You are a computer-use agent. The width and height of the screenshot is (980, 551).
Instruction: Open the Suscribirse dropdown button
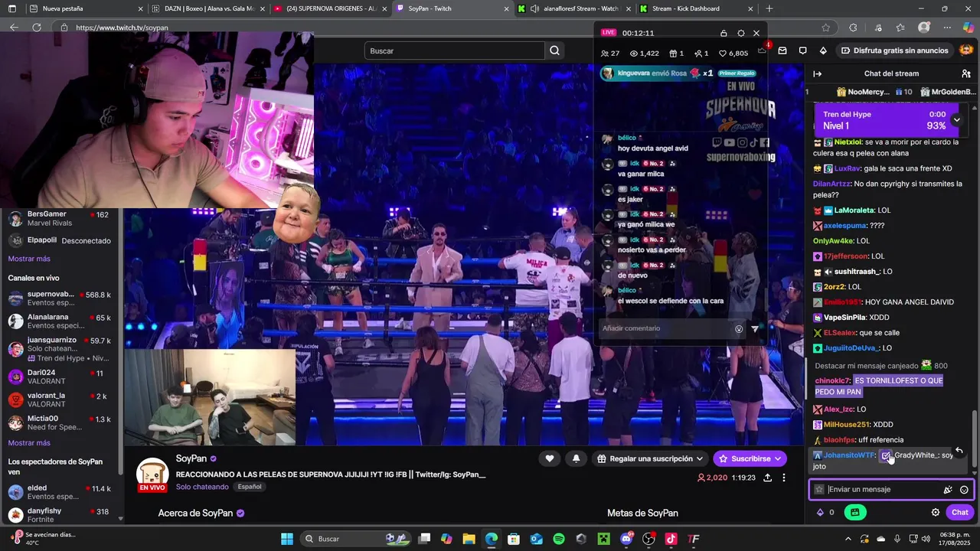tap(750, 458)
